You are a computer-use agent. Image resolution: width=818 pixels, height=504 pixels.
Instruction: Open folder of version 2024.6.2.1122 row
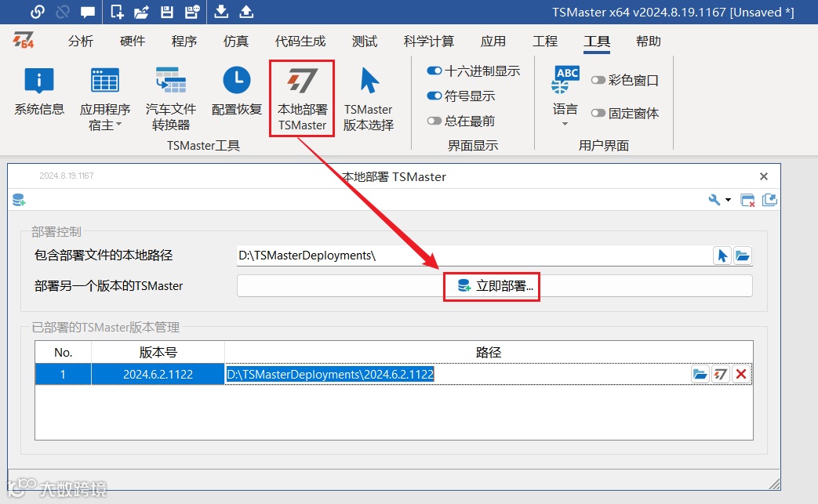(x=700, y=374)
